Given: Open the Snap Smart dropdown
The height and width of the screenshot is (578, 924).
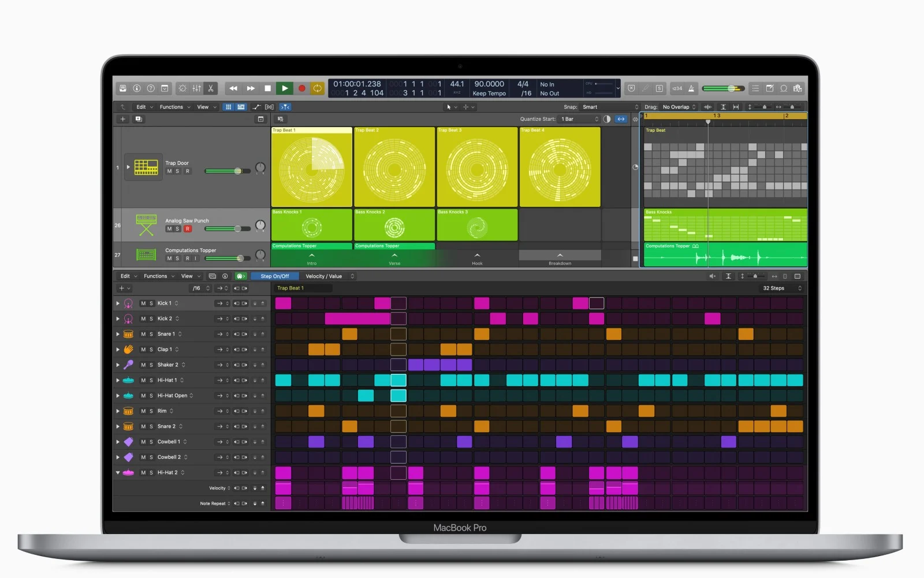Looking at the screenshot, I should point(610,107).
